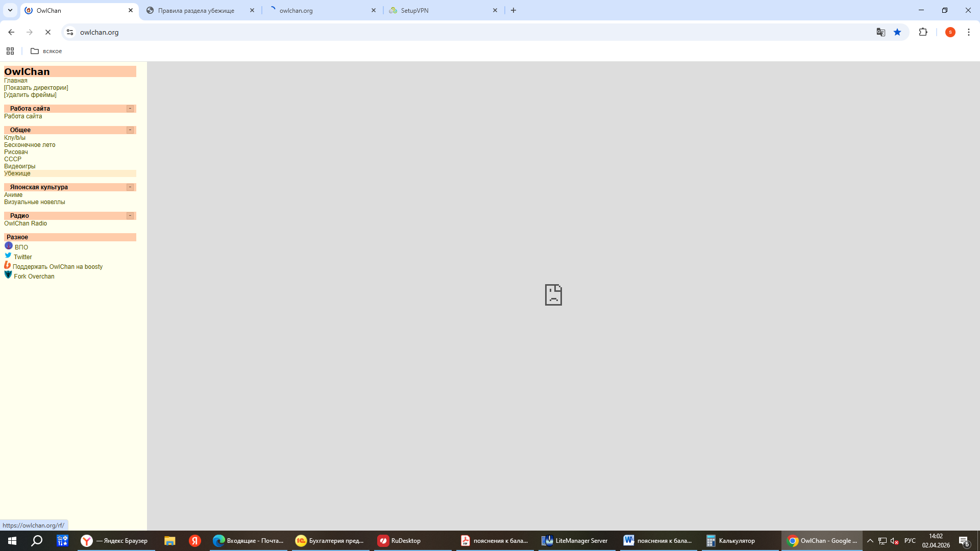Switch to the SetupVPN tab
980x551 pixels.
tap(414, 10)
